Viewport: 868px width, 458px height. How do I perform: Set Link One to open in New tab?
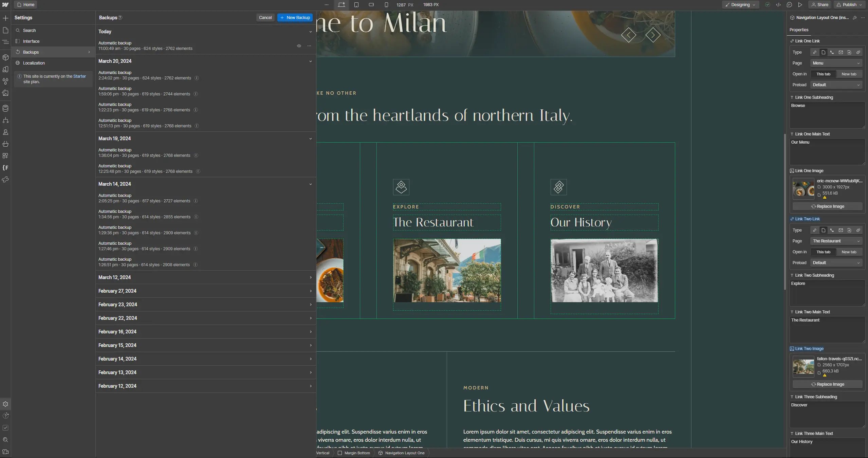click(x=849, y=74)
